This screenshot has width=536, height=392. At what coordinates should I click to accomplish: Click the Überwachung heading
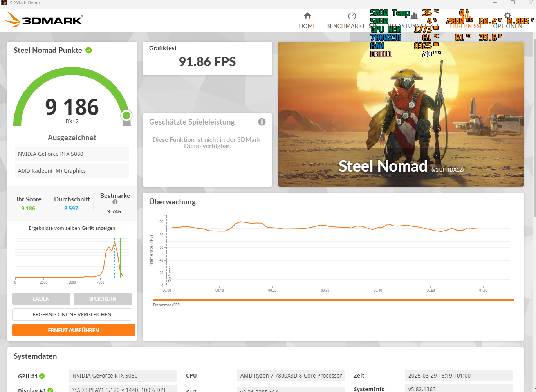172,202
